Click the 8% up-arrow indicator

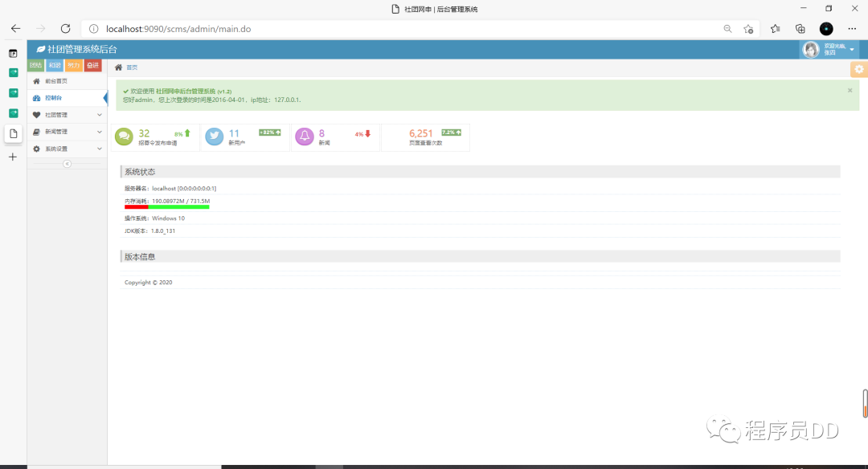point(182,134)
